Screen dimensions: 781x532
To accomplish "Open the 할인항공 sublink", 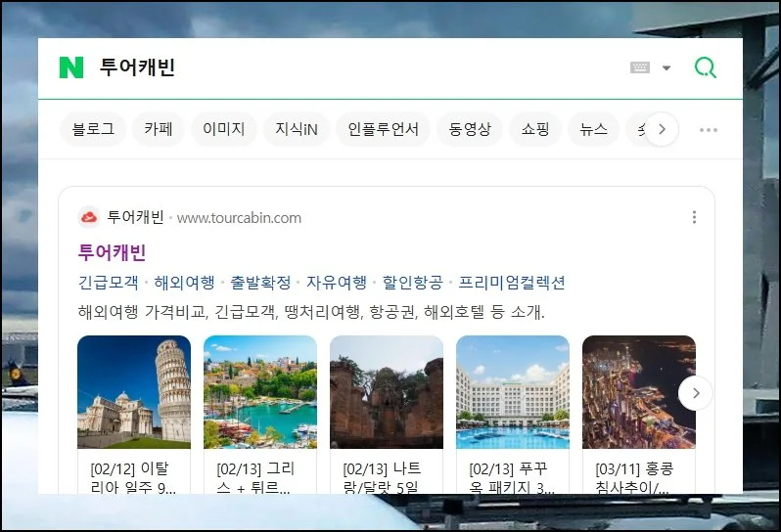I will pos(412,283).
